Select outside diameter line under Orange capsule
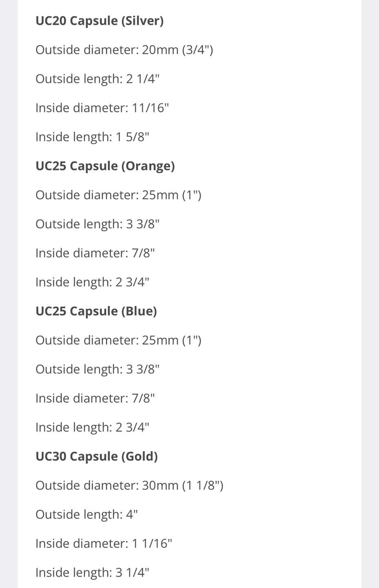 pyautogui.click(x=118, y=195)
